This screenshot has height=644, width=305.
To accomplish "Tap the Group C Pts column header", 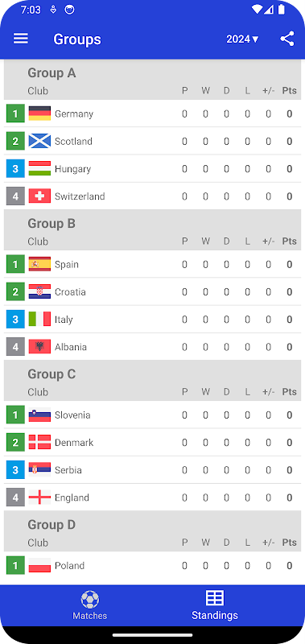I will (289, 392).
